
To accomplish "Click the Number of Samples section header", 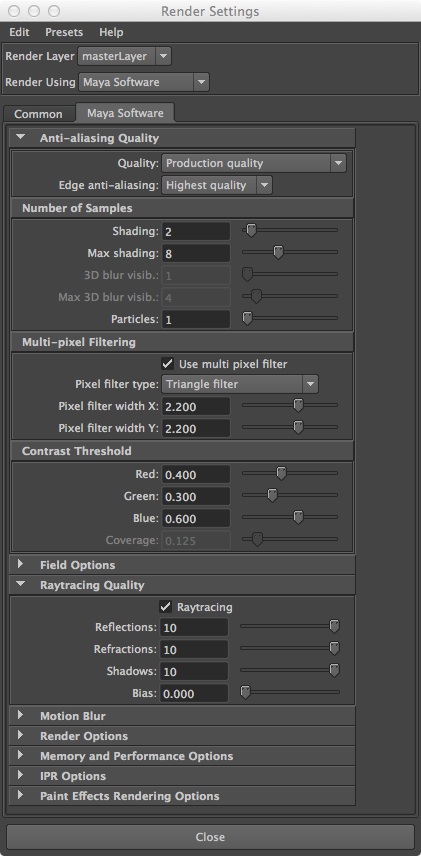I will 182,209.
